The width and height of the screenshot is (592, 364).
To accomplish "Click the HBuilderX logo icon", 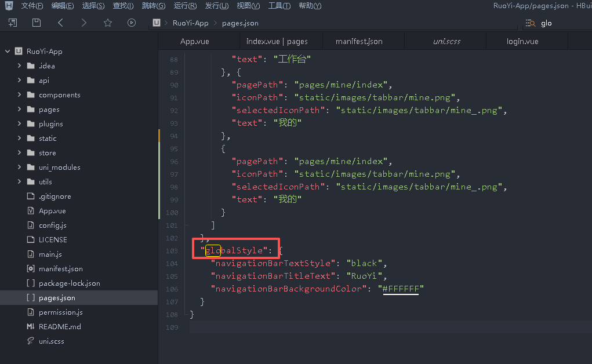I will [x=9, y=6].
